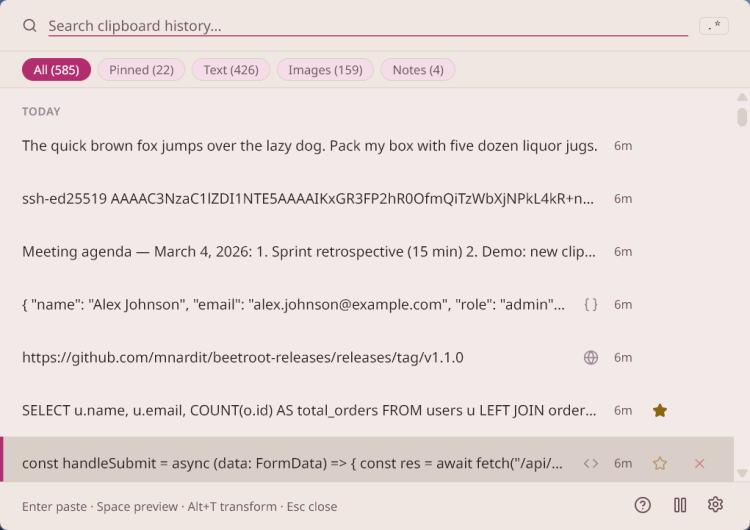The height and width of the screenshot is (530, 750).
Task: Click the code brackets icon on handleSubmit row
Action: coord(591,463)
